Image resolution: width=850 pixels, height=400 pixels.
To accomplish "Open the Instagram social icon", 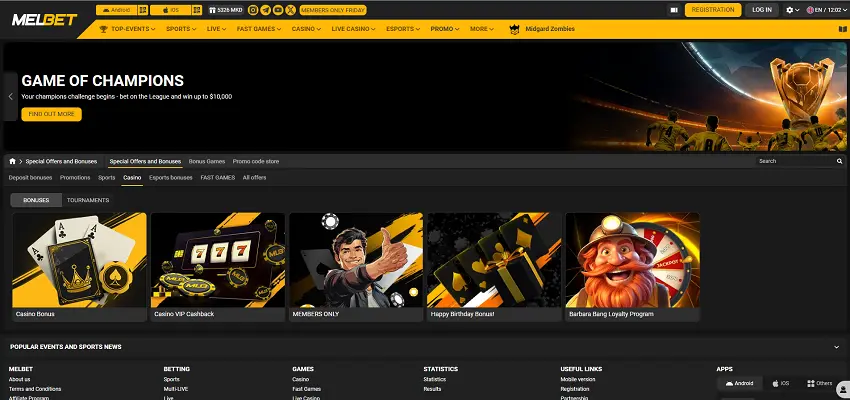I will pyautogui.click(x=253, y=10).
